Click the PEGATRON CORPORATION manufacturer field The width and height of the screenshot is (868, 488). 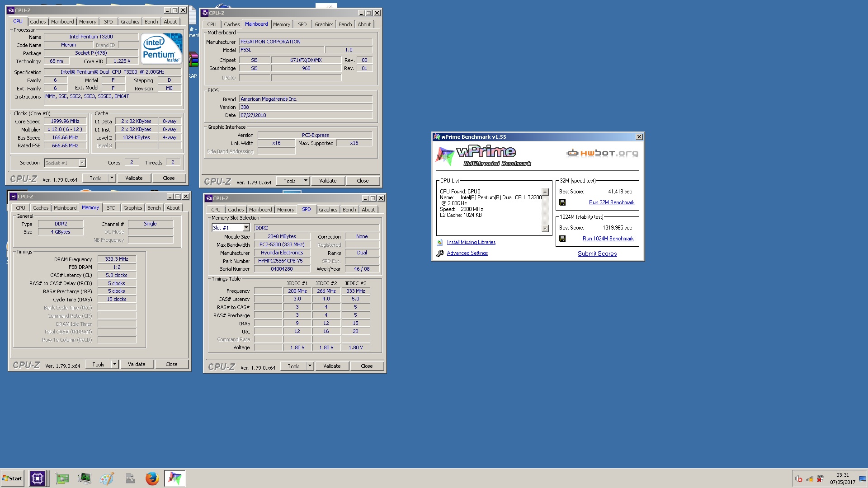click(x=306, y=42)
